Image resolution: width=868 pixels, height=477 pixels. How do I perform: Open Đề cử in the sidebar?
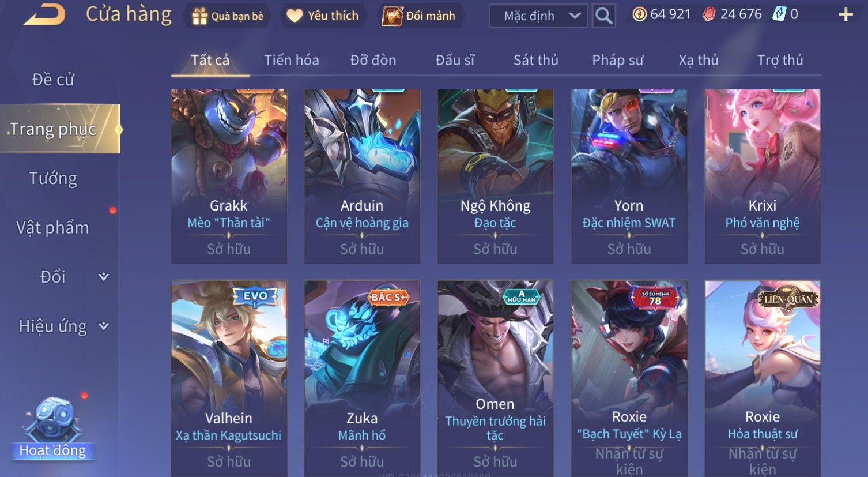click(53, 80)
